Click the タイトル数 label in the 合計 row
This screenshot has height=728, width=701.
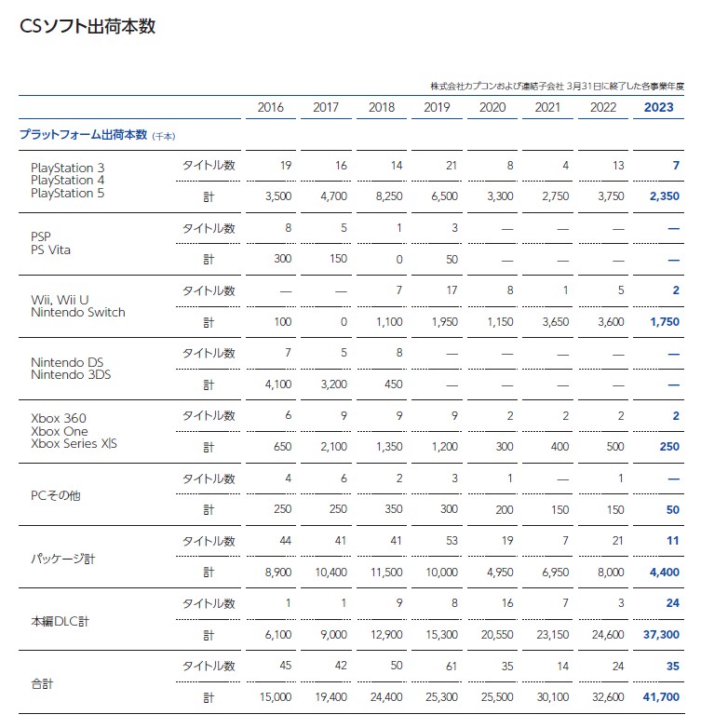(x=209, y=667)
